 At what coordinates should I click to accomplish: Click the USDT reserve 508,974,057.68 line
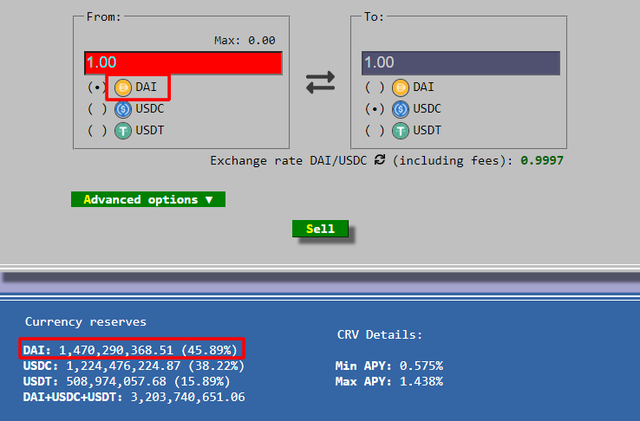click(127, 381)
